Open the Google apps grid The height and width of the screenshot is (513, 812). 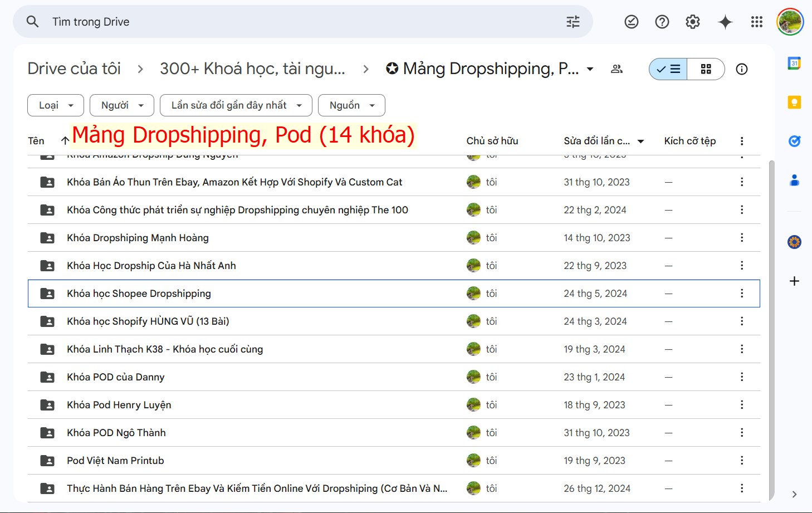pyautogui.click(x=757, y=22)
